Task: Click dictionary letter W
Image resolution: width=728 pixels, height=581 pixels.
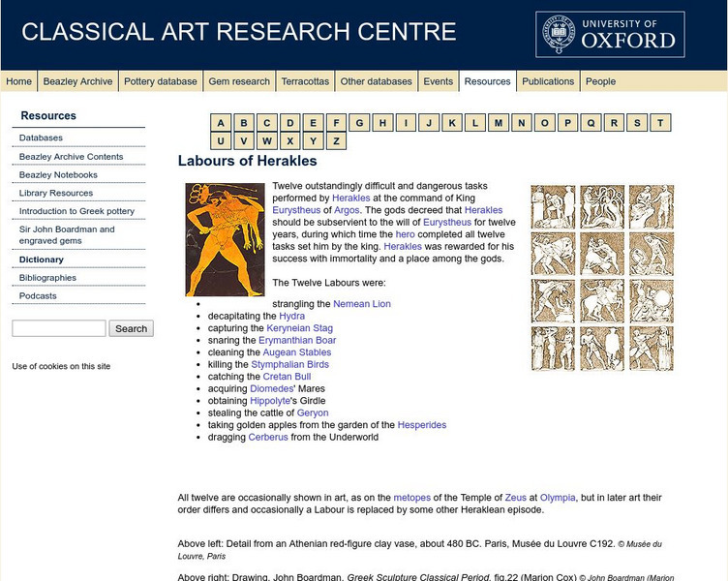Action: pyautogui.click(x=267, y=140)
